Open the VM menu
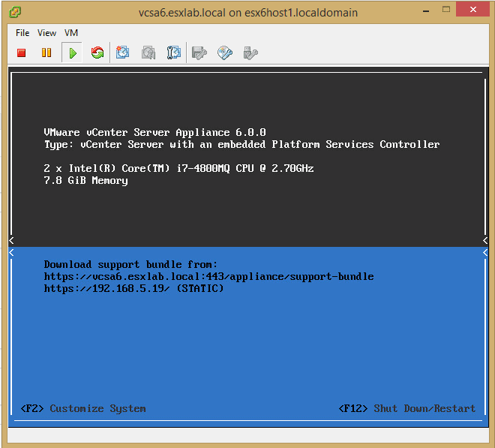This screenshot has width=495, height=448. tap(71, 33)
